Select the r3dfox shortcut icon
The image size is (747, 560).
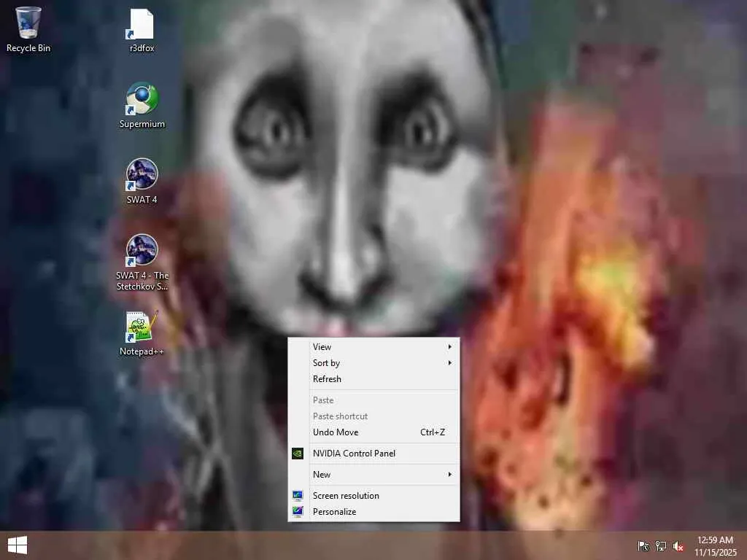coord(142,29)
